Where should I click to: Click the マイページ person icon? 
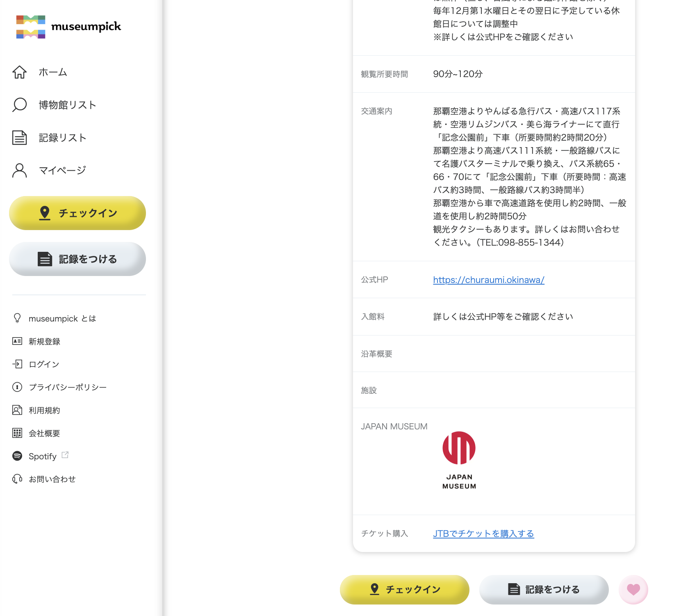coord(19,171)
